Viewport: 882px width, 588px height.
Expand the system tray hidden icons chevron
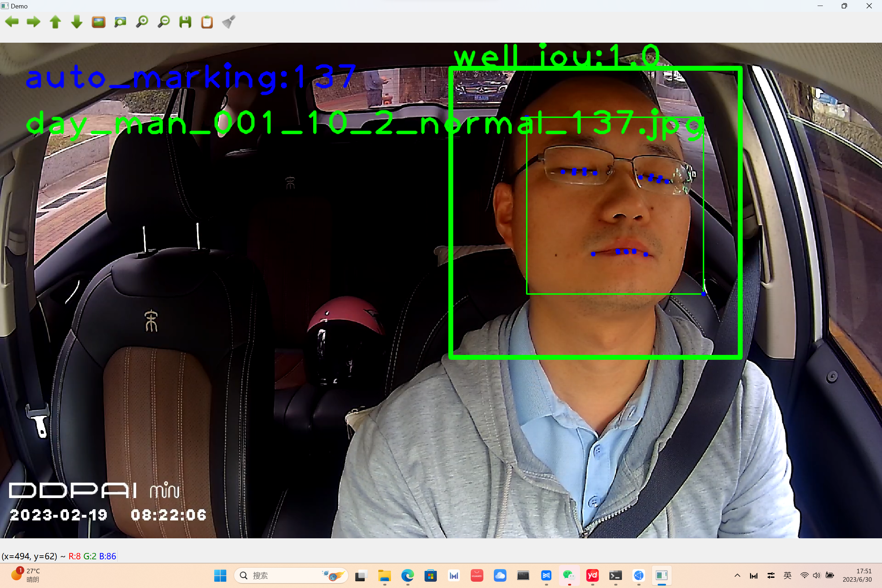click(737, 575)
